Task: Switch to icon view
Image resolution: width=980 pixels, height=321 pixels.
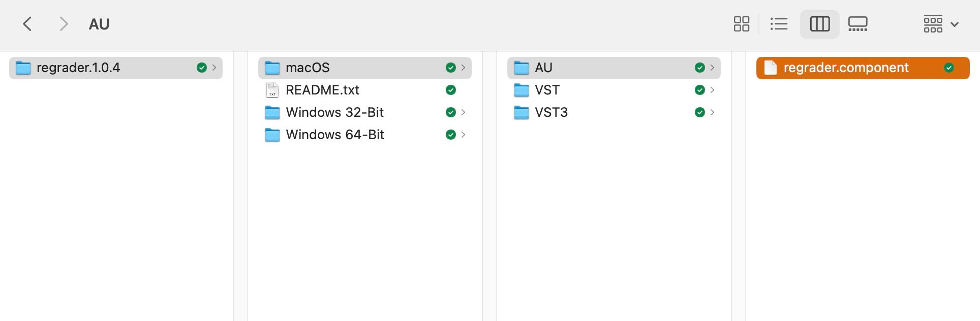Action: tap(741, 24)
